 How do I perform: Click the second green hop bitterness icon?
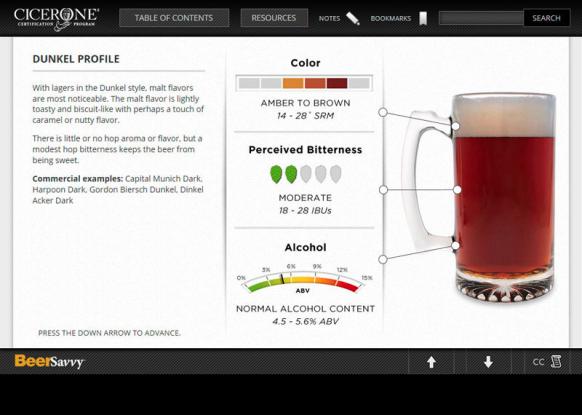coord(291,174)
